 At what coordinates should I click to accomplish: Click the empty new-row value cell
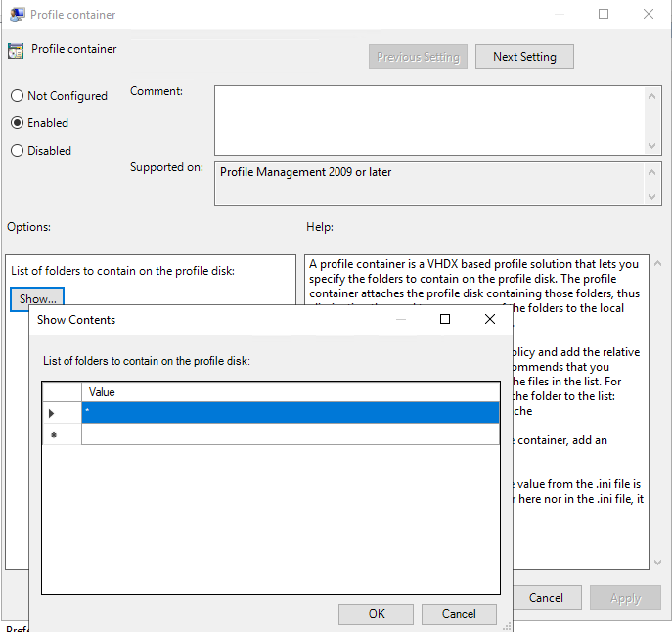[290, 434]
